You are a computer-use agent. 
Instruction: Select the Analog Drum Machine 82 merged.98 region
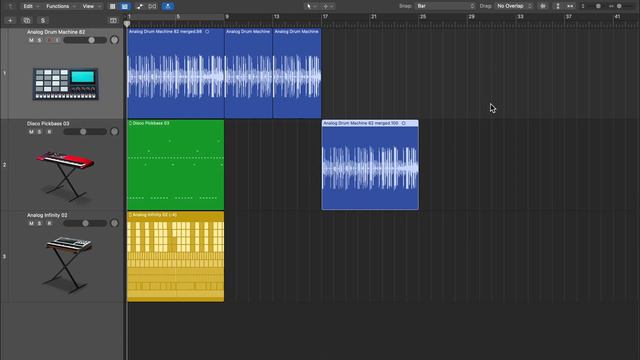click(x=176, y=73)
